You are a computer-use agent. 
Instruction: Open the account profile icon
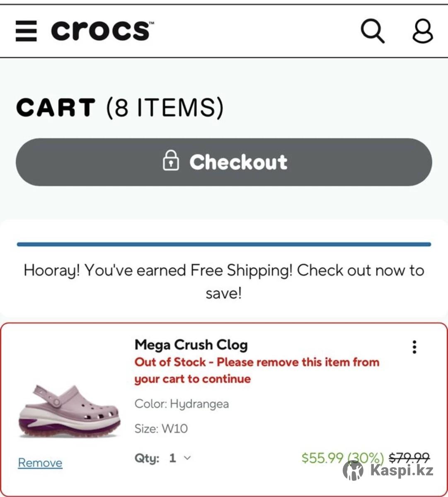coord(422,31)
